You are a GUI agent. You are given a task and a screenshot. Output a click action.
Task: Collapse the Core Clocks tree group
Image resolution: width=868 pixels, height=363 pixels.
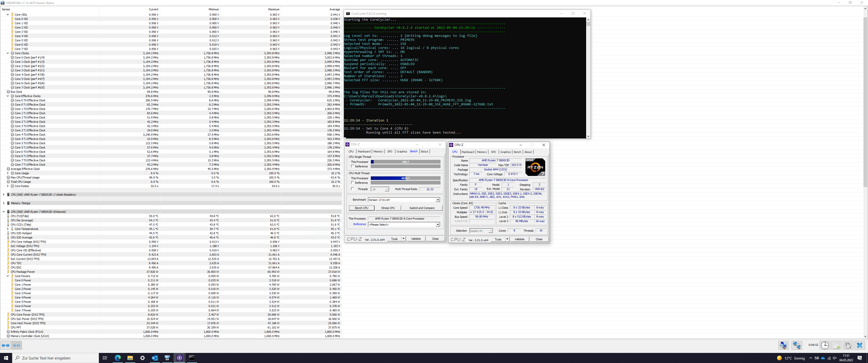pos(8,53)
